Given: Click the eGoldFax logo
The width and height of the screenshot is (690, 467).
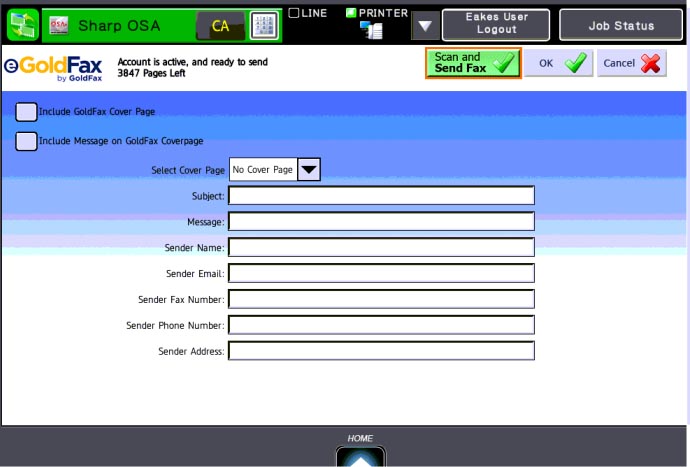Looking at the screenshot, I should pos(53,68).
